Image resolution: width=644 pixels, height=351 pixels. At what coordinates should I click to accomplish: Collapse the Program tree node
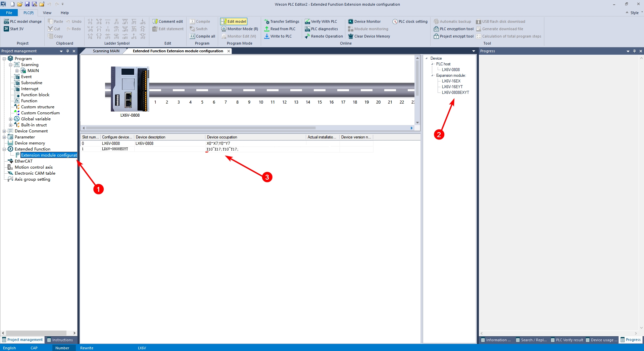(x=4, y=59)
